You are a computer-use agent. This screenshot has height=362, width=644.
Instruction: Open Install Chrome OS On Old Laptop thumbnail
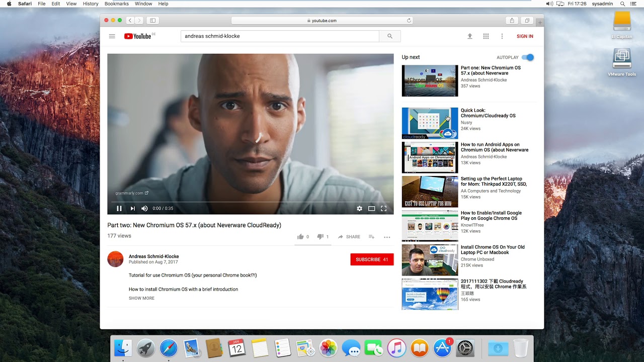(x=430, y=260)
